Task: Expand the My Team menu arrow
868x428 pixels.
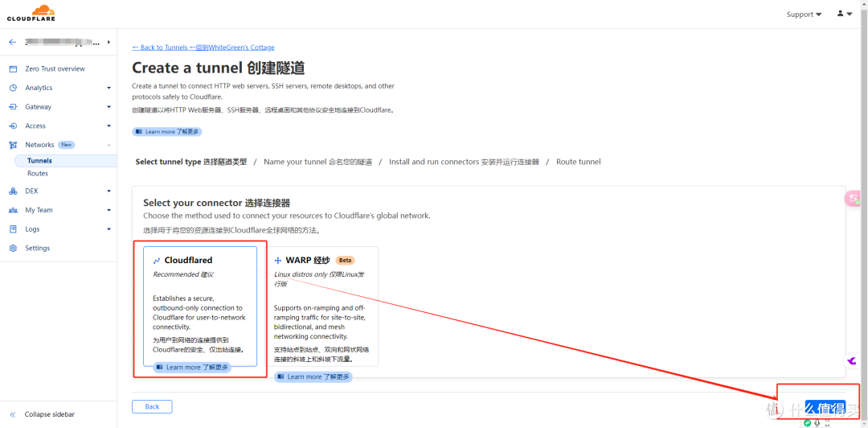Action: tap(108, 210)
